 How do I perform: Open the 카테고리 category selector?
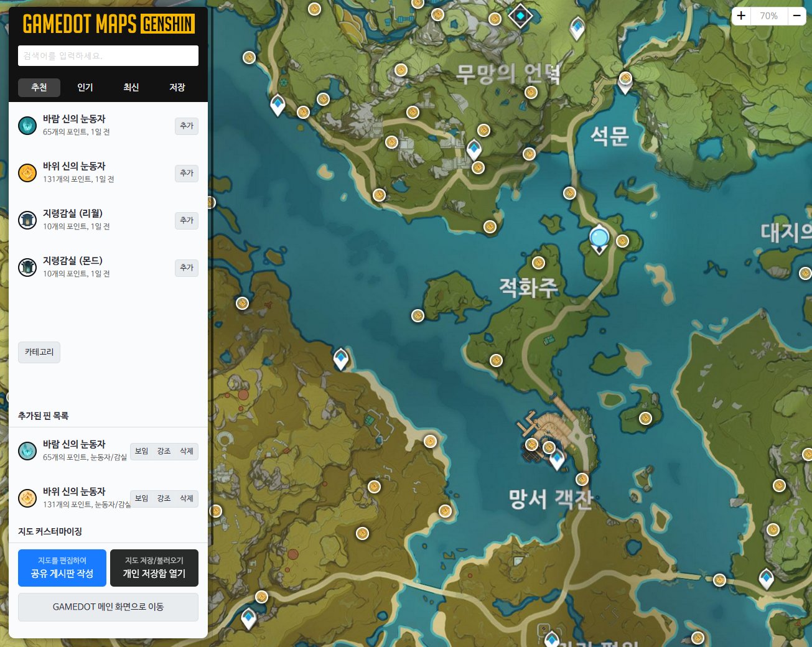[39, 352]
